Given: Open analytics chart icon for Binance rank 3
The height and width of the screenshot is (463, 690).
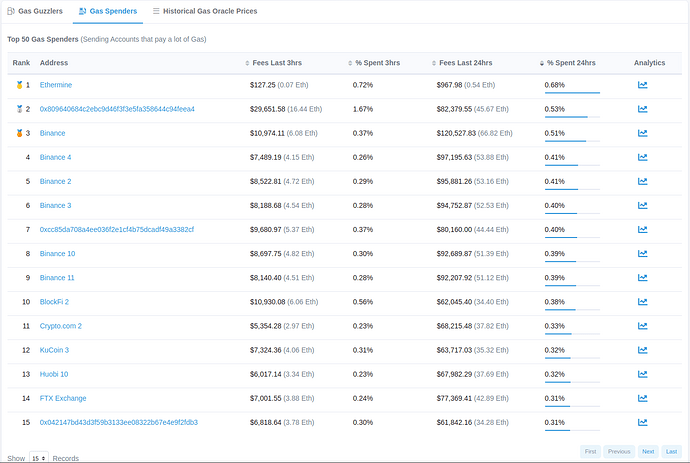Looking at the screenshot, I should 642,133.
